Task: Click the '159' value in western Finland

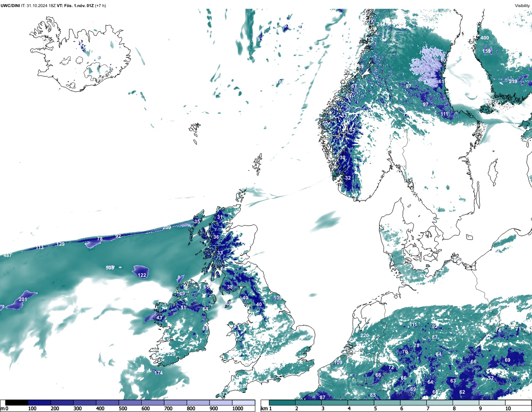Action: [x=487, y=51]
